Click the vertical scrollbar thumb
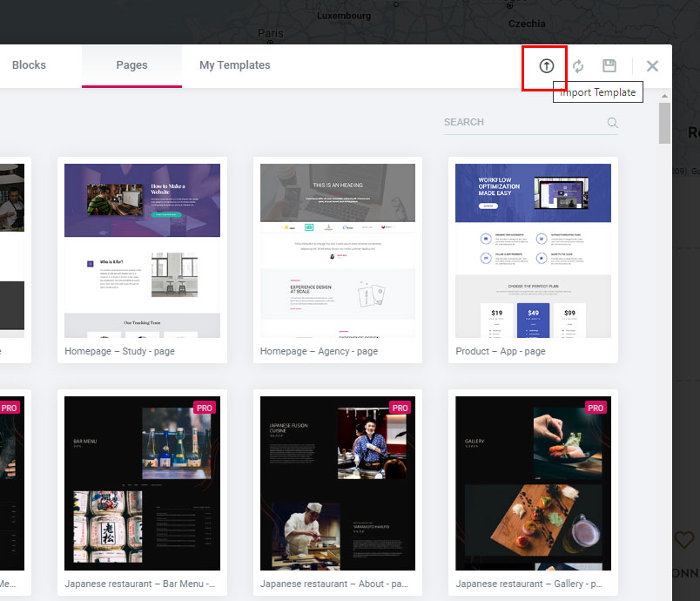 (664, 123)
